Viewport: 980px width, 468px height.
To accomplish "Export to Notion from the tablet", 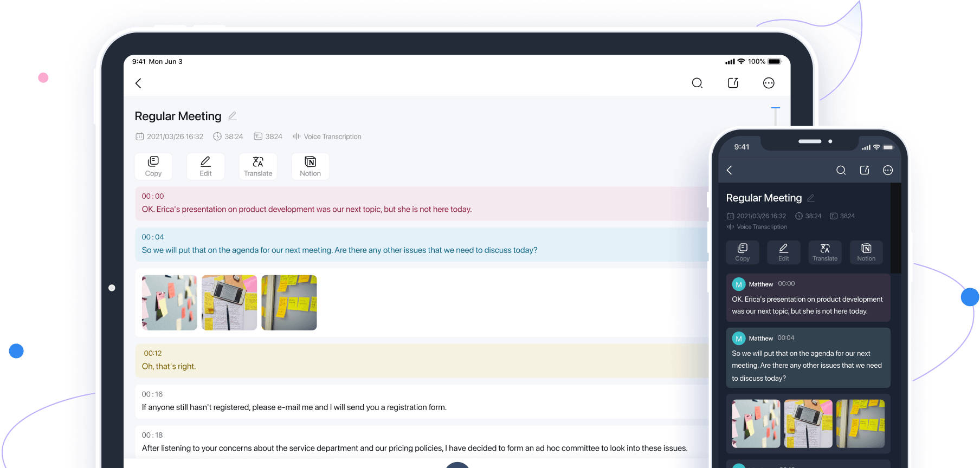I will [310, 166].
